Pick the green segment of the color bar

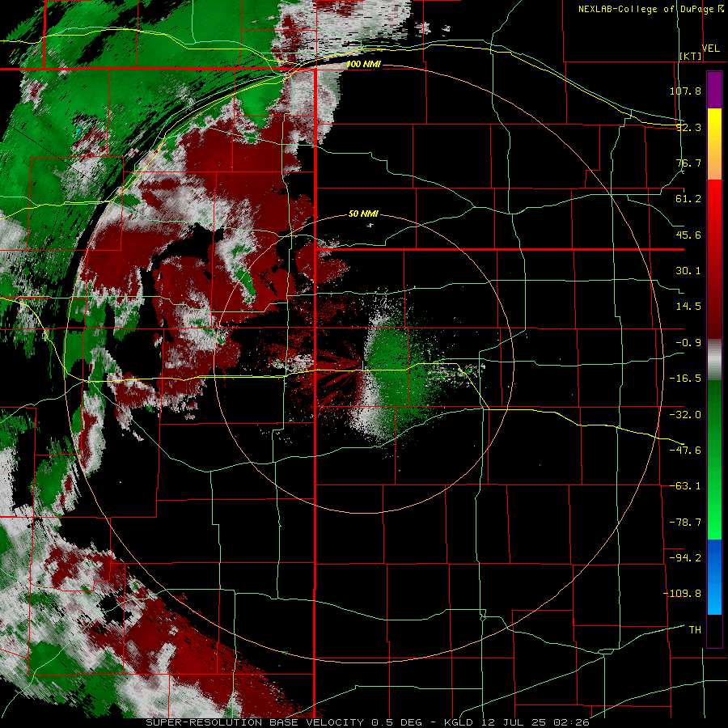click(714, 459)
